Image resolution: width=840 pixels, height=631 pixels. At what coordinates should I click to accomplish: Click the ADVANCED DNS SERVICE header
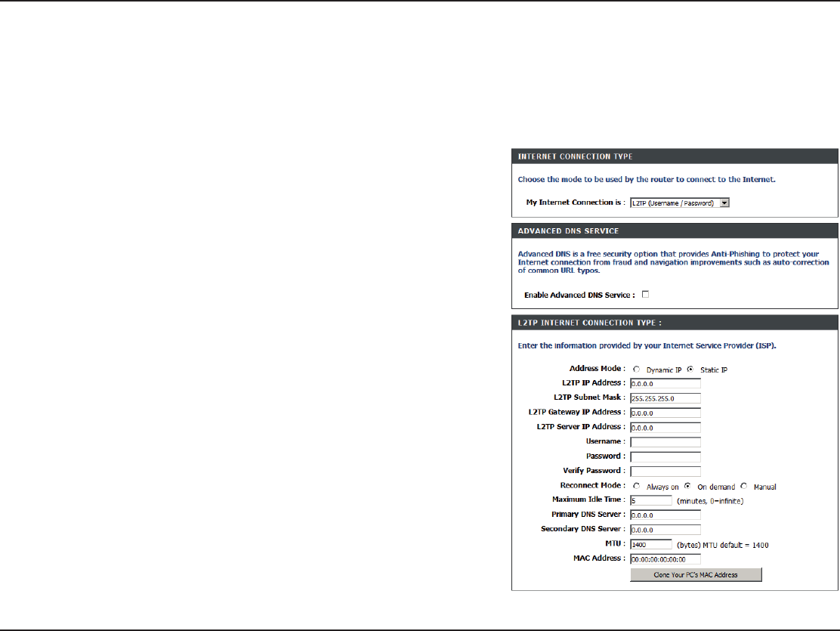click(x=675, y=231)
